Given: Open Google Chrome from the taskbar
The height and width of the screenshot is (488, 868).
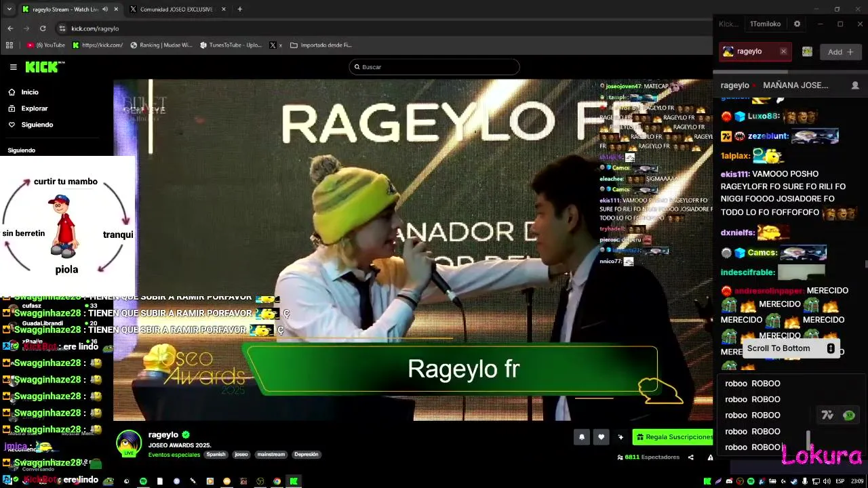Looking at the screenshot, I should point(277,481).
